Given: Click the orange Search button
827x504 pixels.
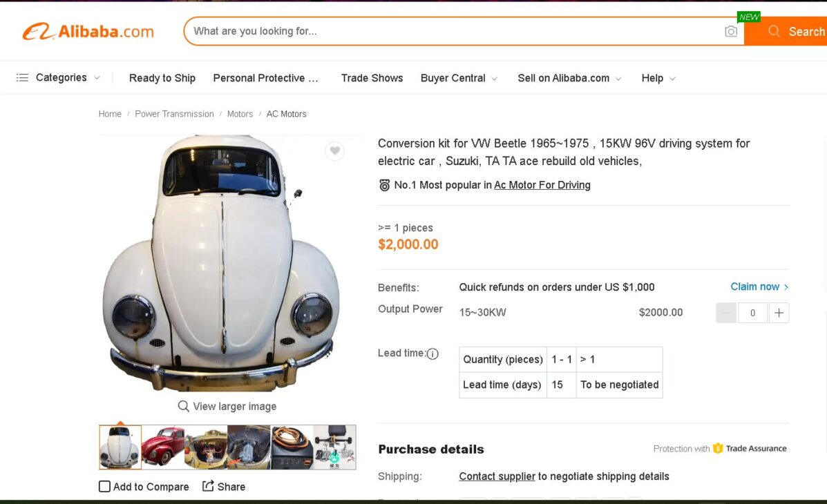Looking at the screenshot, I should (x=795, y=32).
